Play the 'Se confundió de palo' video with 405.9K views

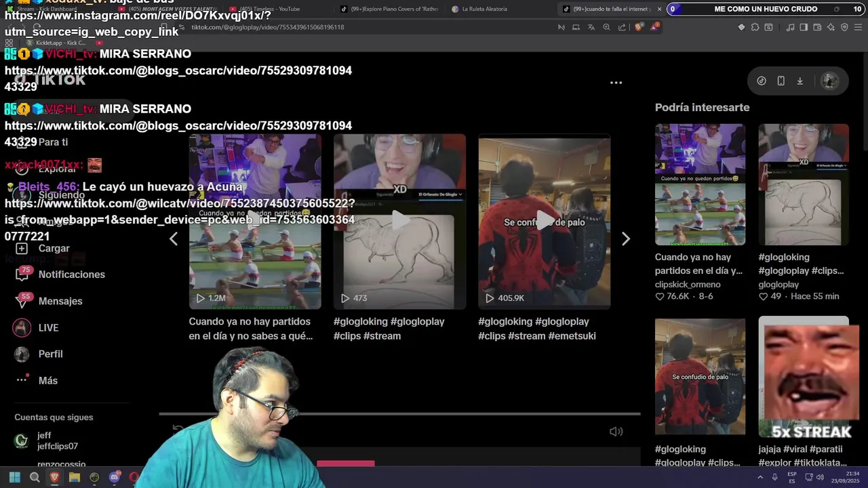(545, 222)
